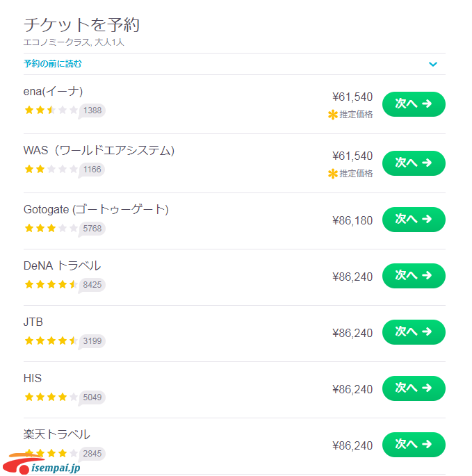
Task: Expand the 予約の前に読む chevron arrow
Action: pyautogui.click(x=433, y=64)
